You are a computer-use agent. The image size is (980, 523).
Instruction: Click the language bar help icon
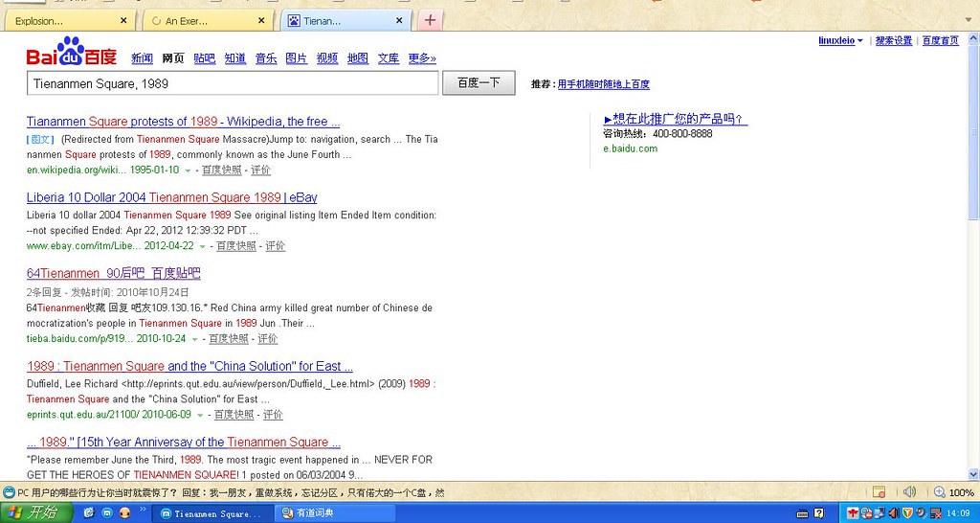(x=819, y=513)
